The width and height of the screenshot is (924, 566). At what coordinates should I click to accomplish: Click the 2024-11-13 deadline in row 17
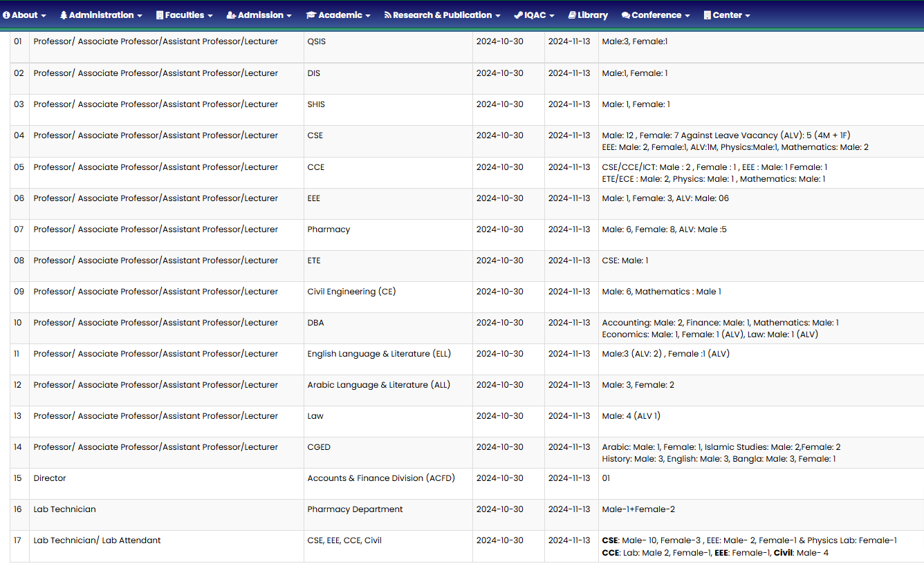(569, 540)
